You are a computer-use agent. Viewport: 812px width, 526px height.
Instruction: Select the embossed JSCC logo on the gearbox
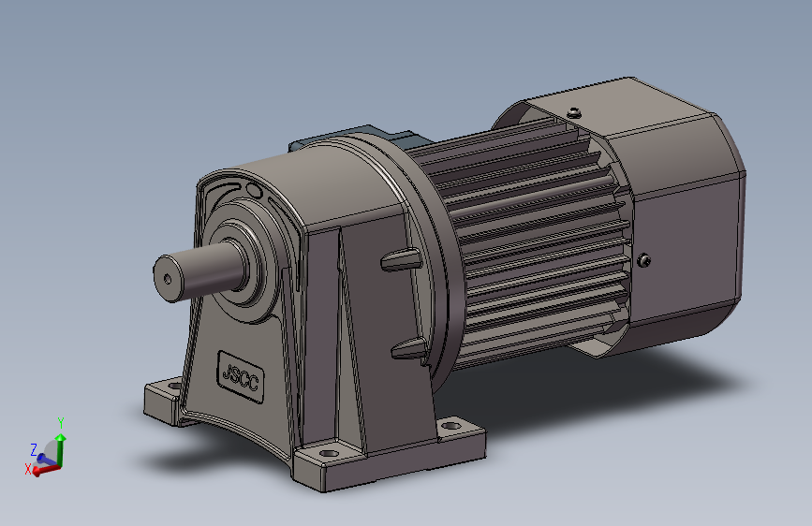coord(241,377)
